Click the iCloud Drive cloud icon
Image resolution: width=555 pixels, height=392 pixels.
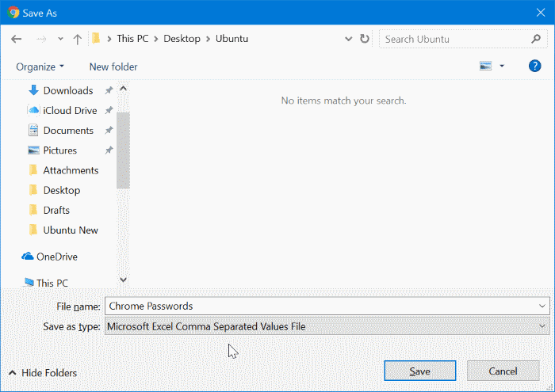click(33, 110)
